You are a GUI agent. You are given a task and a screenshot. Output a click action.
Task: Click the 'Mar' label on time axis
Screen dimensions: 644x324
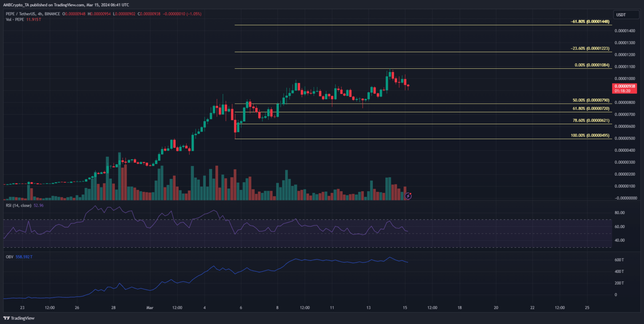pos(150,308)
